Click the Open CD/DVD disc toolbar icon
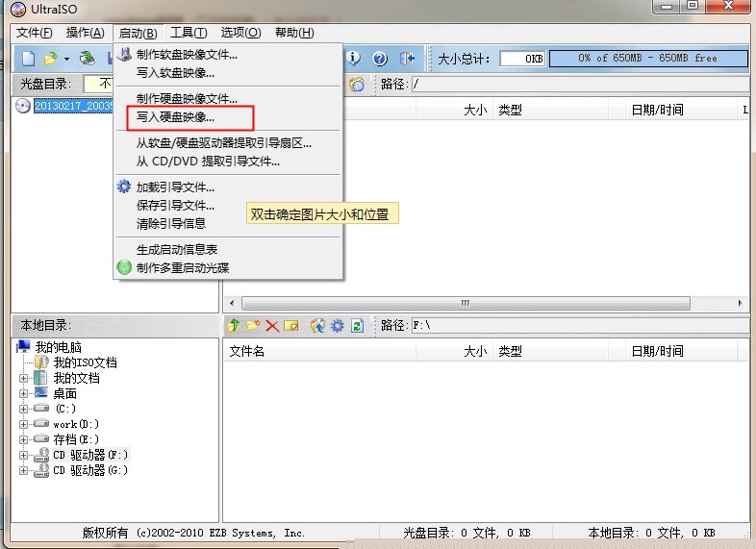This screenshot has height=549, width=756. [88, 59]
